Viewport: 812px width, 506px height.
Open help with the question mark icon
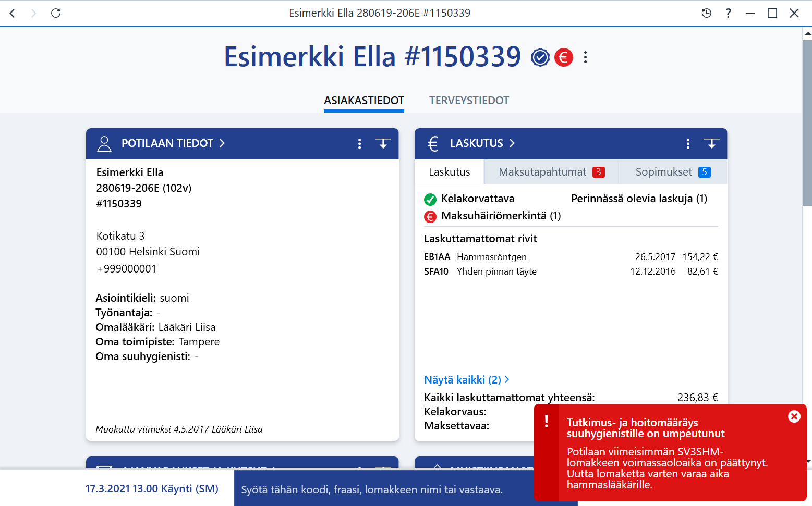tap(728, 13)
